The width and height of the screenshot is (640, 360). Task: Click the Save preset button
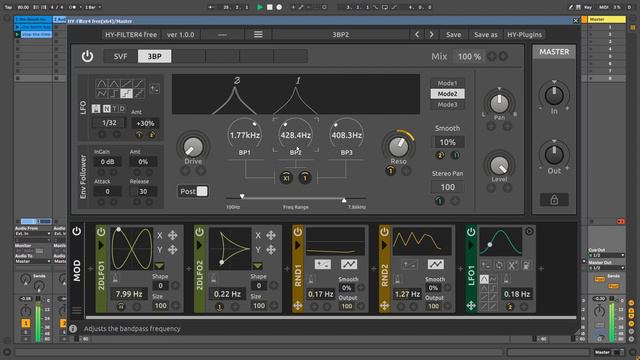[453, 35]
